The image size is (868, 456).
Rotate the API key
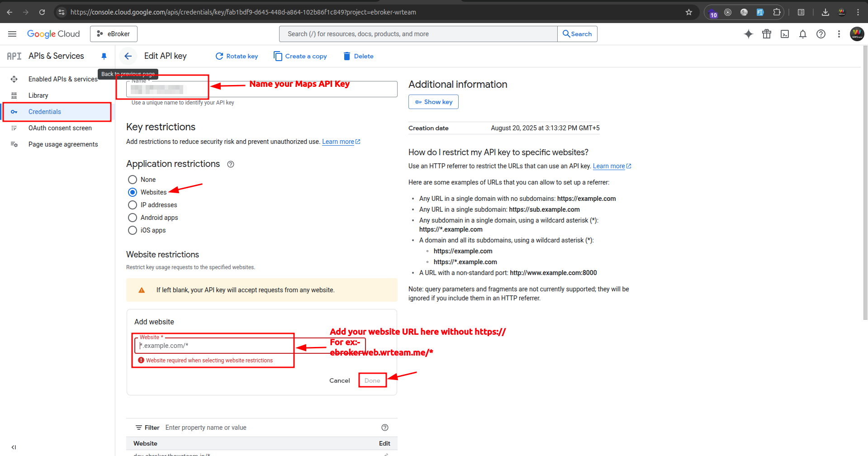pyautogui.click(x=237, y=56)
